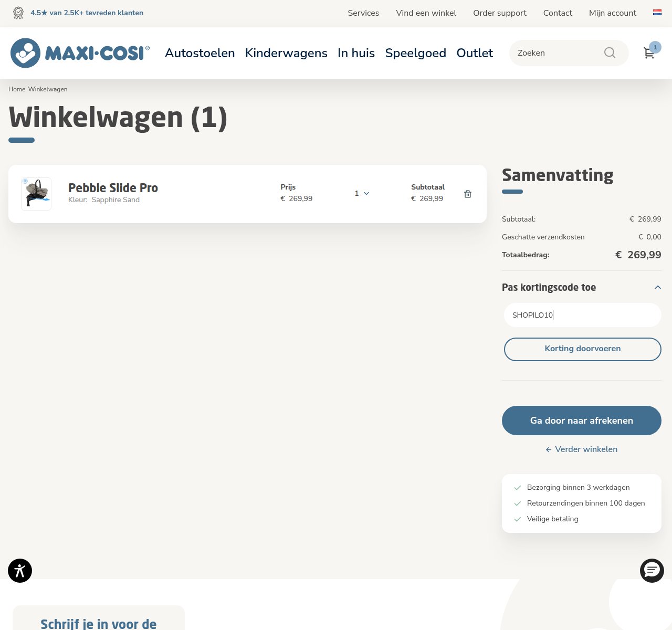Click the Winkelwagen breadcrumb

48,89
